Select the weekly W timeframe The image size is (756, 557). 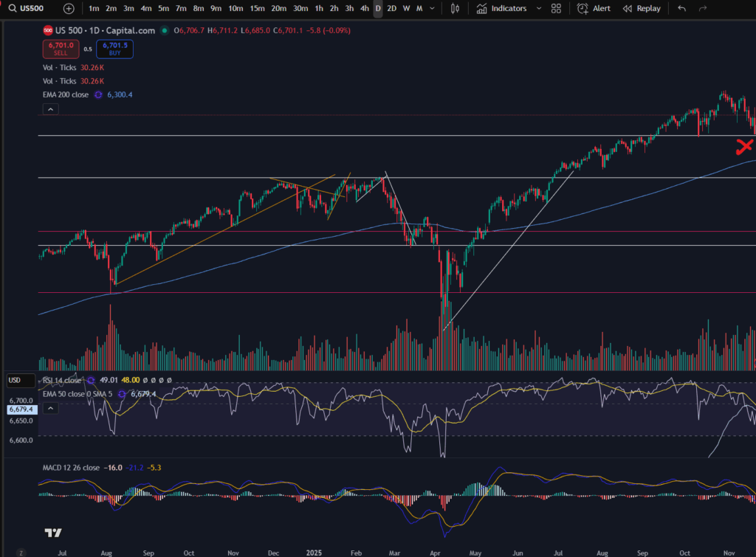(407, 8)
